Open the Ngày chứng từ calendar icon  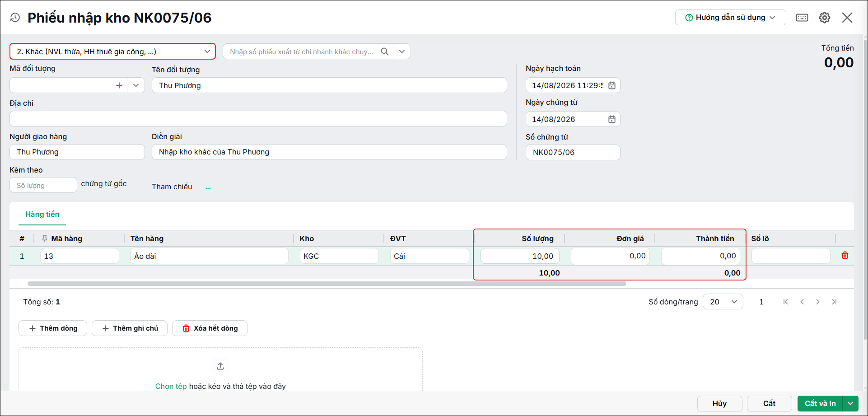(612, 119)
